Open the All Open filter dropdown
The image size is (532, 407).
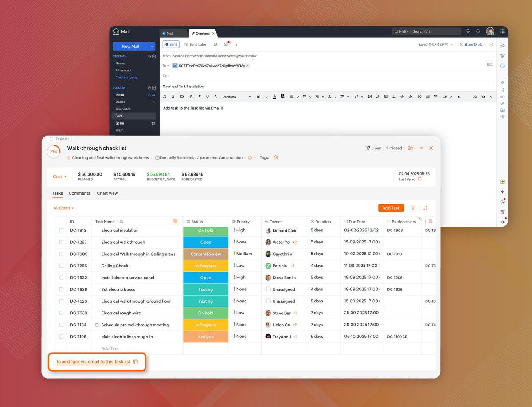click(63, 208)
